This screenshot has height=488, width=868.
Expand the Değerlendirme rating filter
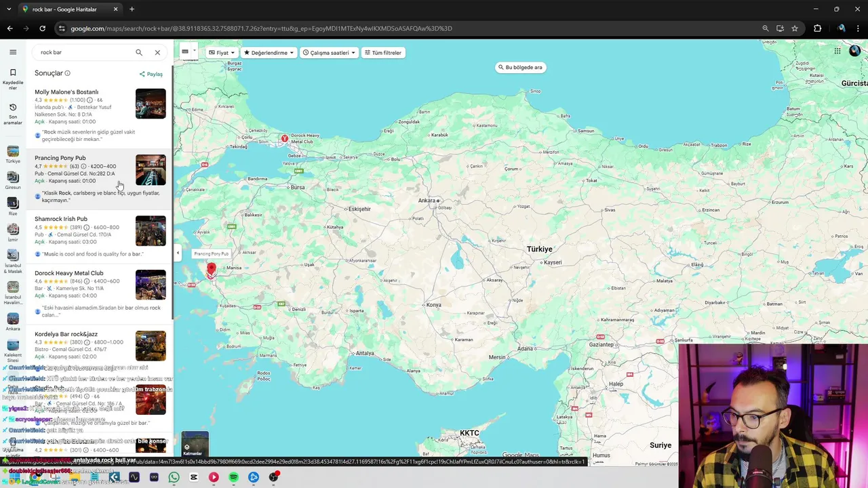pyautogui.click(x=269, y=53)
